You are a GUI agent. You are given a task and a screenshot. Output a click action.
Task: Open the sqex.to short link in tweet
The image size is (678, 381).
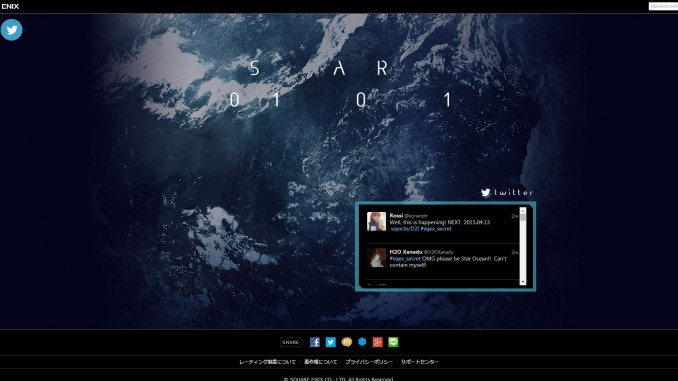click(405, 229)
